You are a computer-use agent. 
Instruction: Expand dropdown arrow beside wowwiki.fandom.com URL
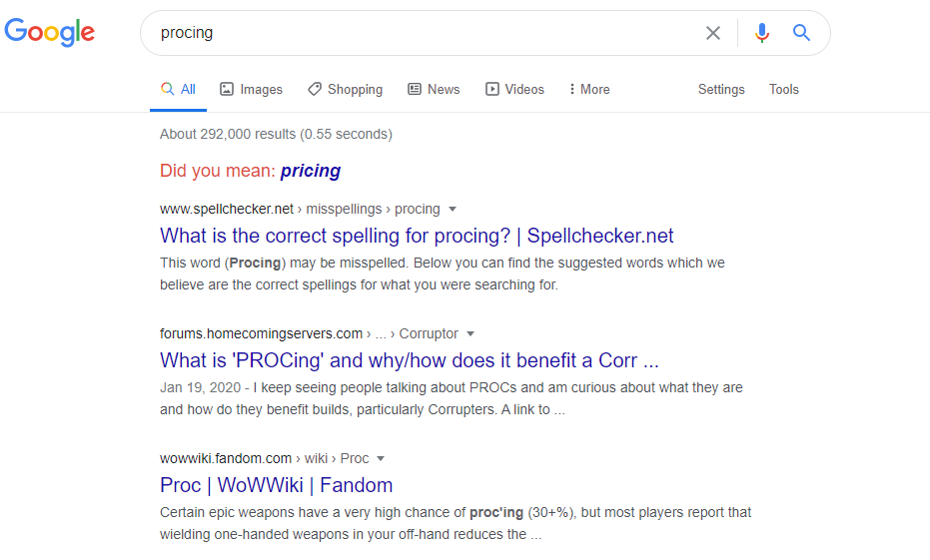(381, 458)
